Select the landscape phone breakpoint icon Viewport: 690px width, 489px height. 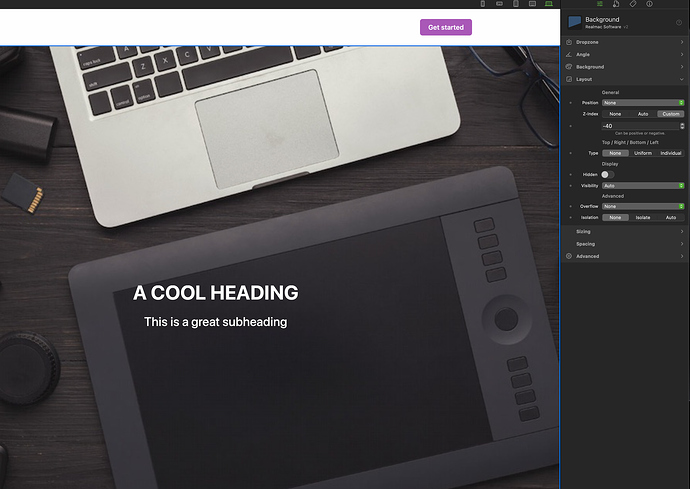[499, 4]
